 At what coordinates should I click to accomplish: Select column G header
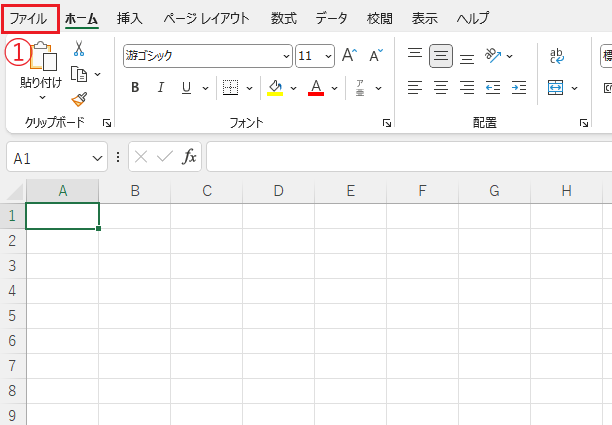coord(494,191)
